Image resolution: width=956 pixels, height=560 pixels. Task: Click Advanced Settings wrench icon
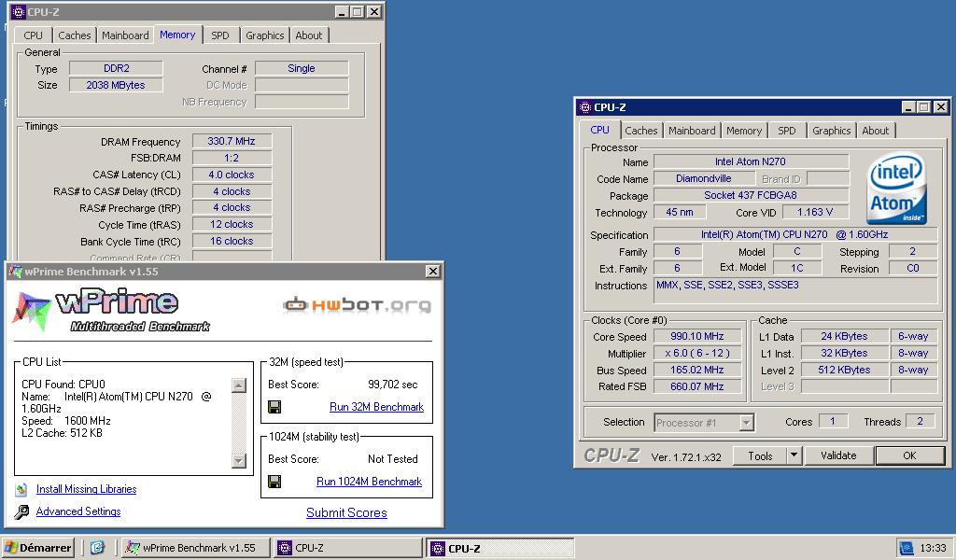21,511
